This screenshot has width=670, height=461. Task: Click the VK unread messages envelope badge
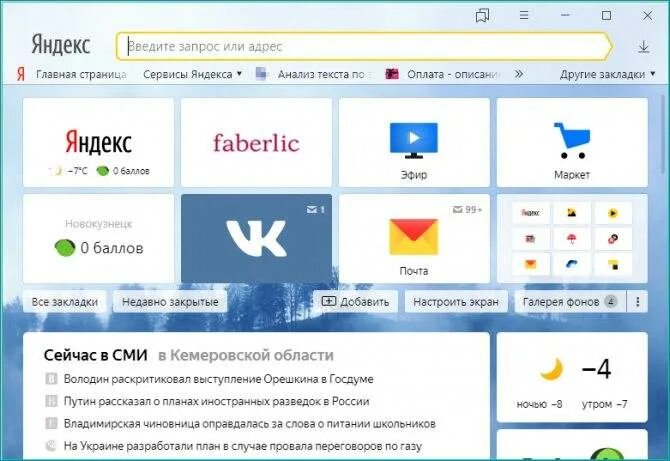click(x=315, y=209)
